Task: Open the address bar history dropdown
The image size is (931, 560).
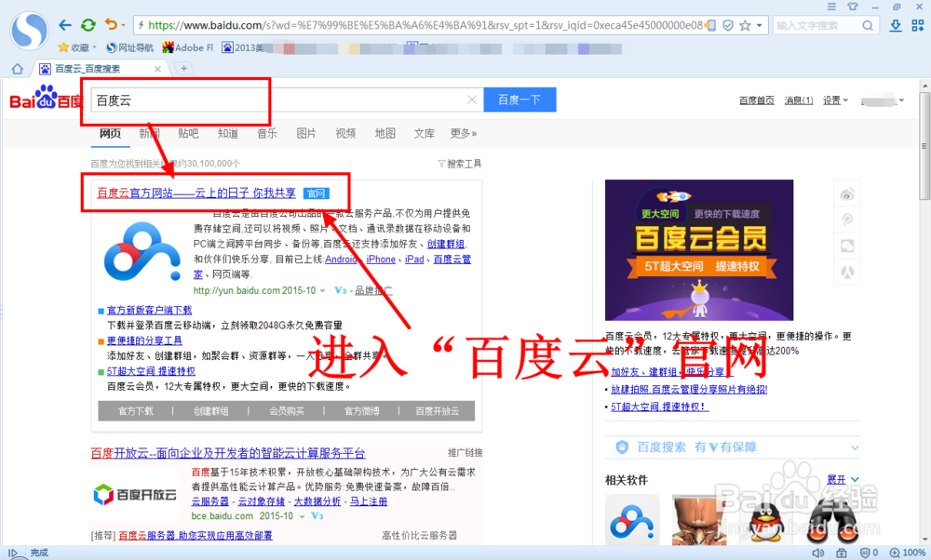Action: (x=759, y=25)
